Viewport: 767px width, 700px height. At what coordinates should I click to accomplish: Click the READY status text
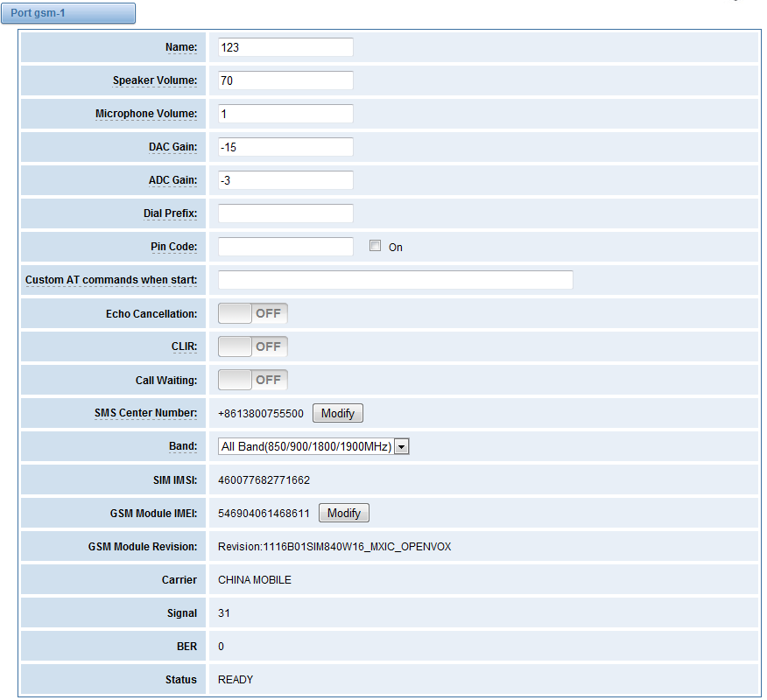click(236, 680)
